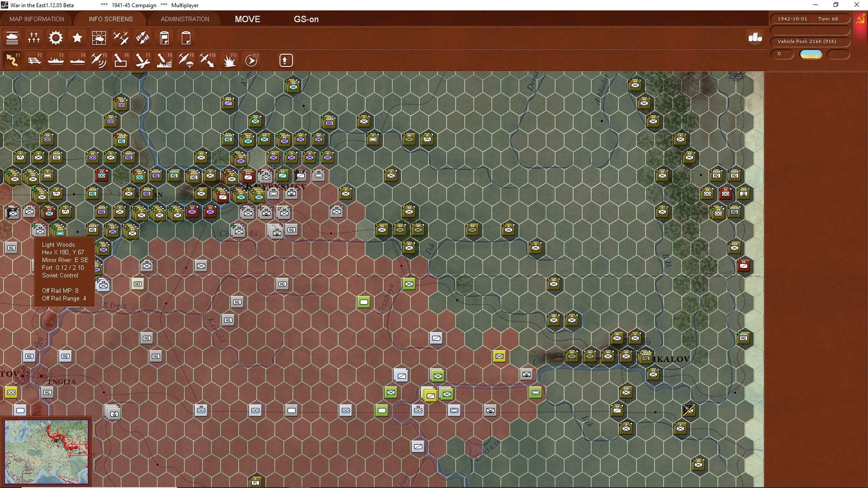Select the F2 rail mode icon
Screen dimensions: 868x488
(34, 60)
